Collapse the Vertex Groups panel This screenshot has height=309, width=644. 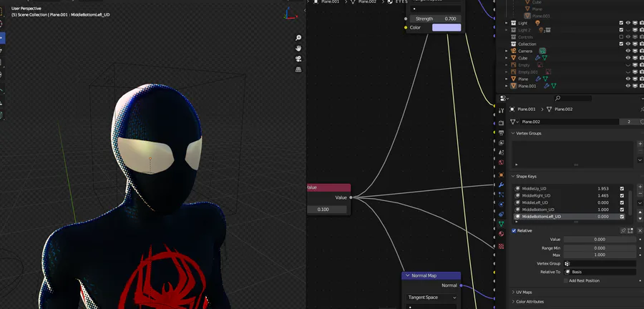[x=513, y=133]
